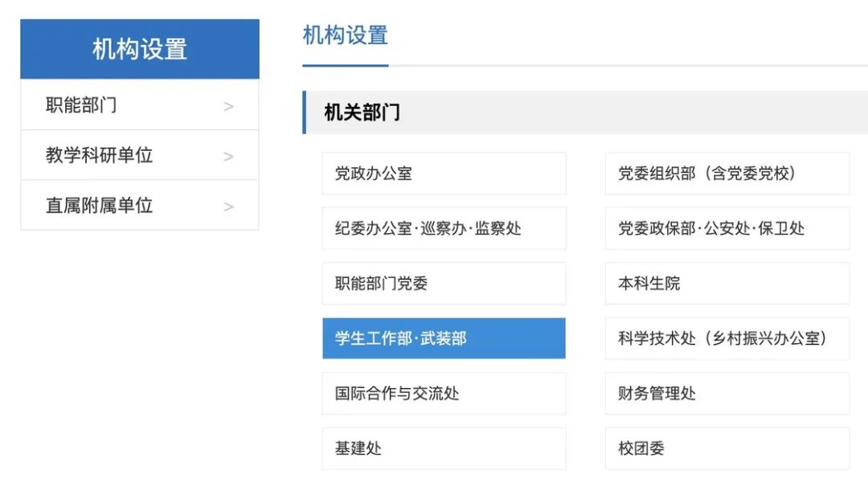Open the 党政办公室 link
The width and height of the screenshot is (868, 495).
[x=444, y=174]
